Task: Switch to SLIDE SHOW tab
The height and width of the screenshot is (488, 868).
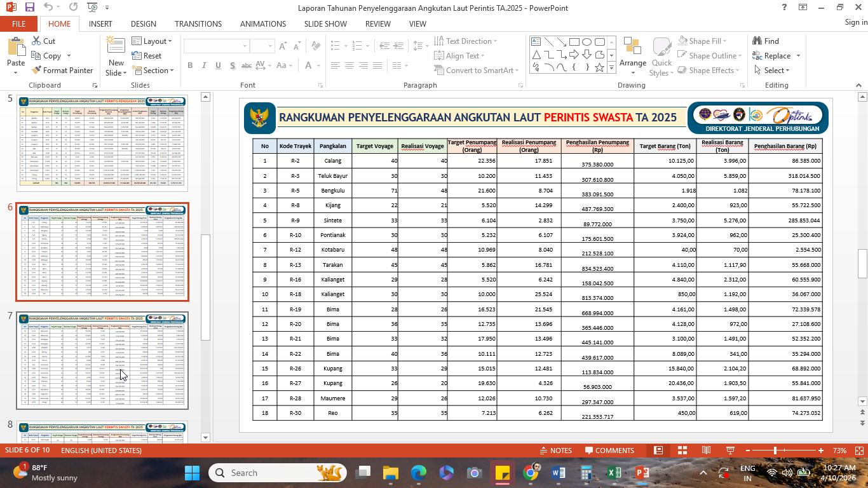Action: click(325, 24)
